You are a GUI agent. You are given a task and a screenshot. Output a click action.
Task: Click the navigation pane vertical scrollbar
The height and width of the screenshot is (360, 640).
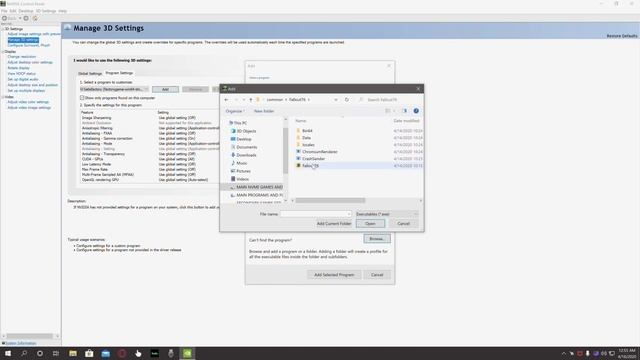click(x=285, y=151)
